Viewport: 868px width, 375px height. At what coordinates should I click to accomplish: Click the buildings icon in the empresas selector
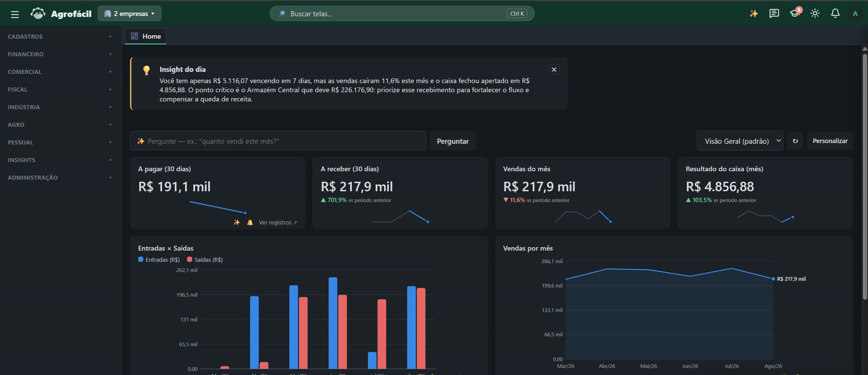click(x=108, y=14)
